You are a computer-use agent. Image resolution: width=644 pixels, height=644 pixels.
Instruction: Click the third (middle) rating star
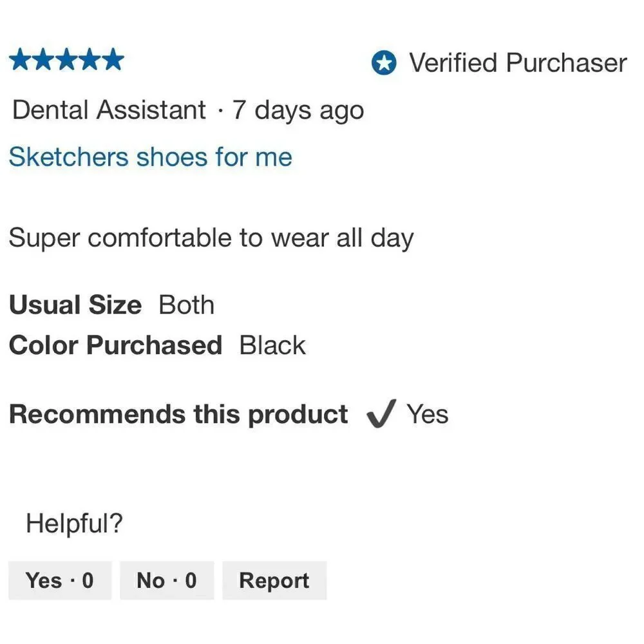[x=66, y=59]
